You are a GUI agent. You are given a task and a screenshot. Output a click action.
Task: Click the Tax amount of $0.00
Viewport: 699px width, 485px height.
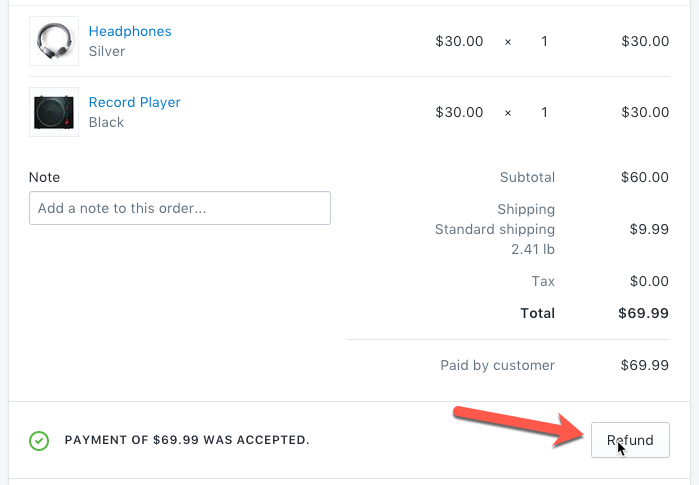pos(649,281)
